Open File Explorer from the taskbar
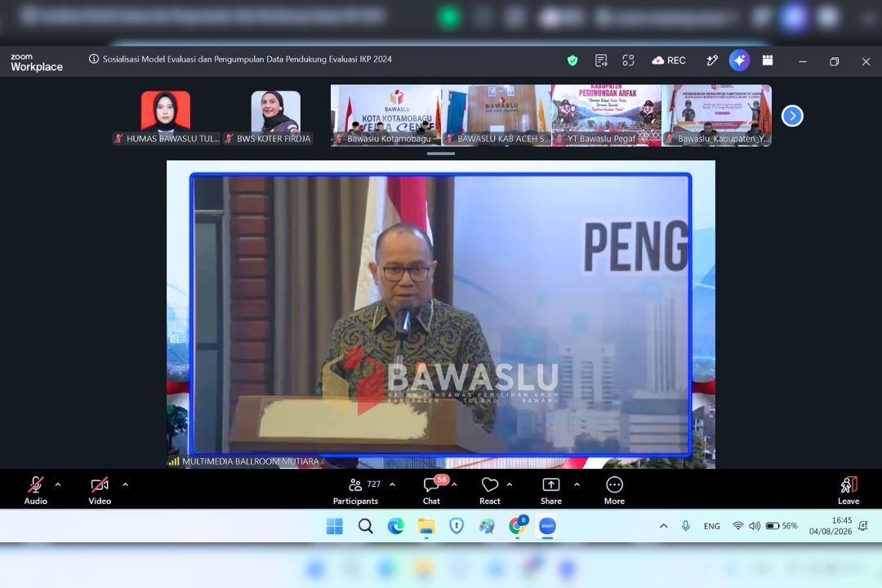The image size is (882, 588). (x=426, y=526)
